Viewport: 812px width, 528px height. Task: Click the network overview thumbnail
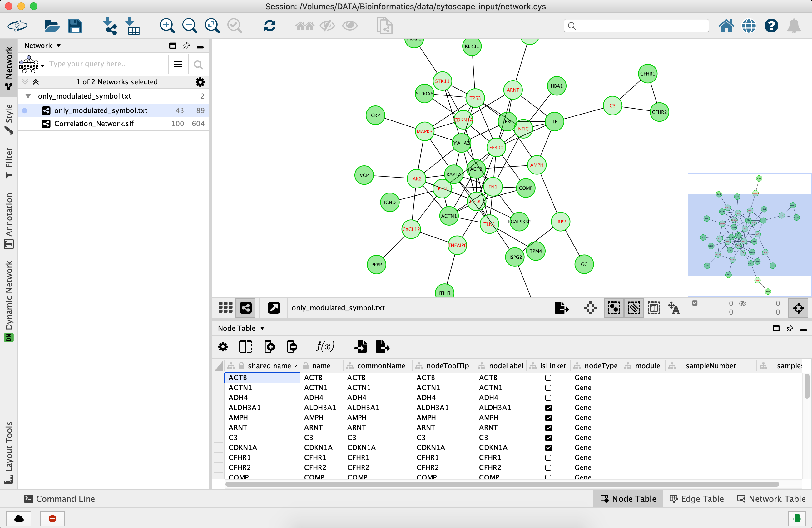749,235
